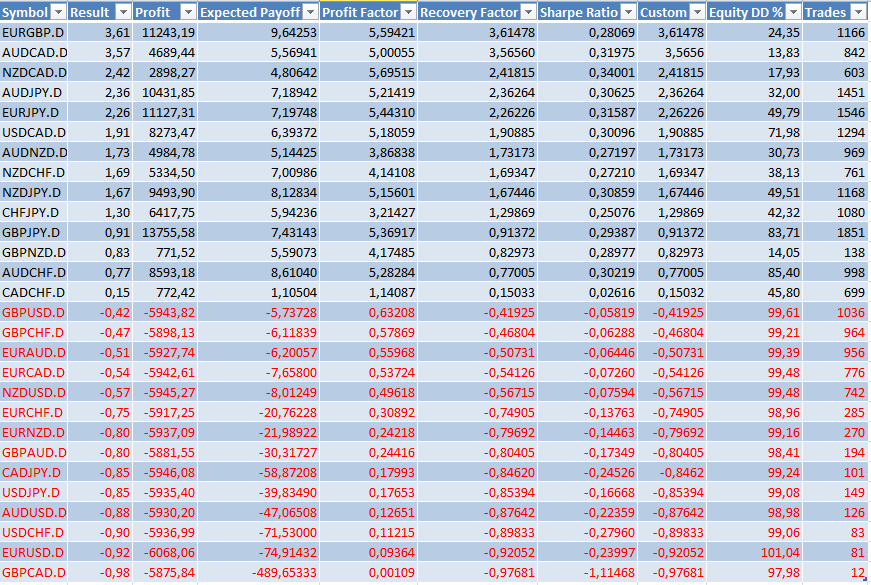Select the EURCAD.D symbol cell
This screenshot has height=585, width=871.
pos(33,373)
